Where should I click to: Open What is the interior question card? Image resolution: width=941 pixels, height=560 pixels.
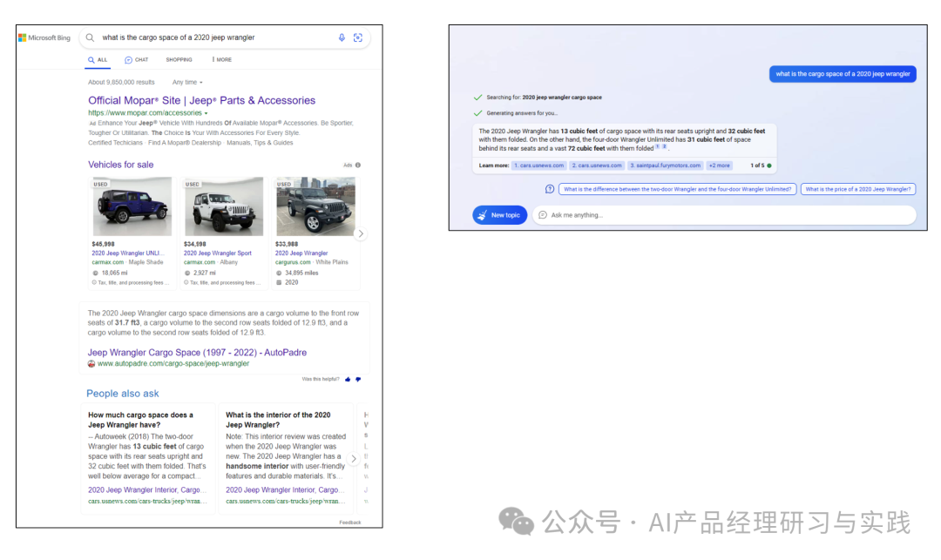tap(286, 459)
